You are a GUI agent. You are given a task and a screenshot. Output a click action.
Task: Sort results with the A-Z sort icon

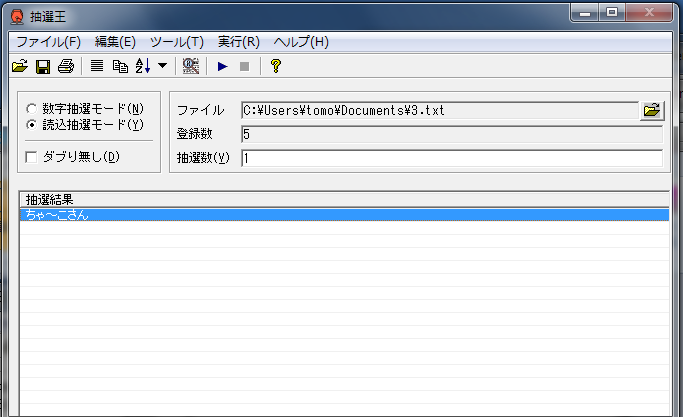(x=143, y=66)
